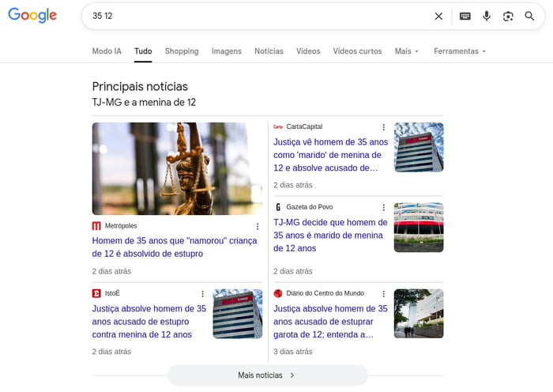Select the Tudo tab
Viewport: 553px width, 392px height.
tap(143, 51)
